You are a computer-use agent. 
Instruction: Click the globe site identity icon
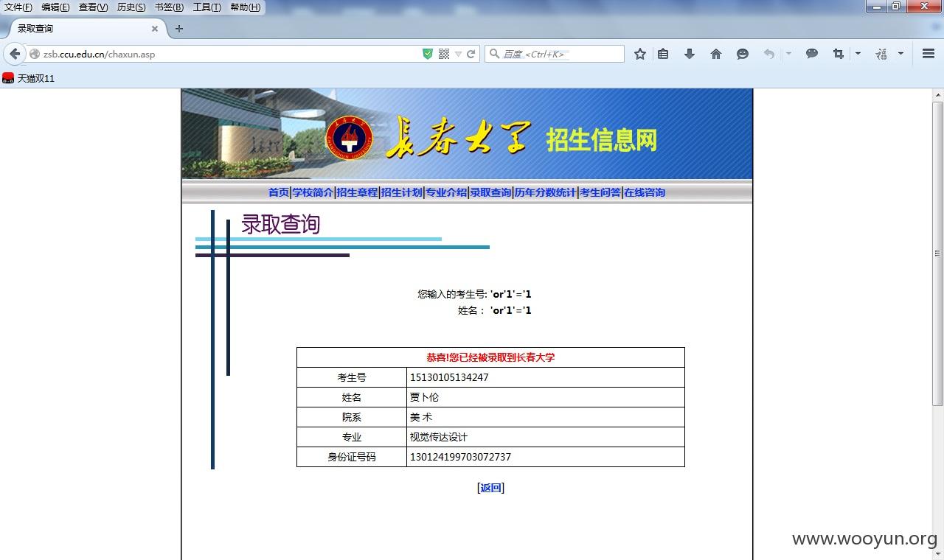tap(35, 54)
